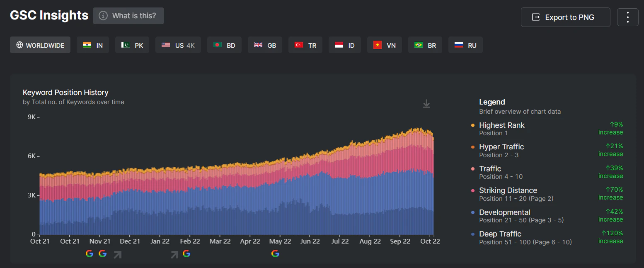Screen dimensions: 644x268
Task: Click the What is this button
Action: pyautogui.click(x=128, y=16)
